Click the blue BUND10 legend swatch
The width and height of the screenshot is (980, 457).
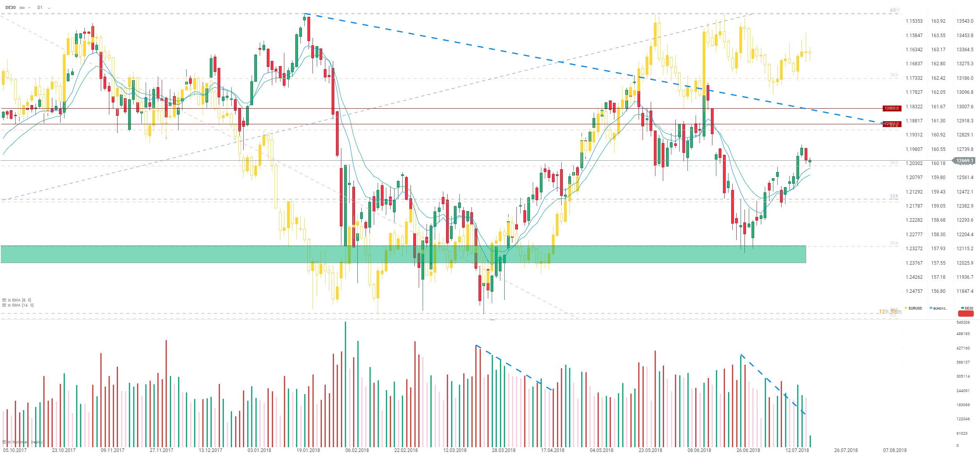931,308
